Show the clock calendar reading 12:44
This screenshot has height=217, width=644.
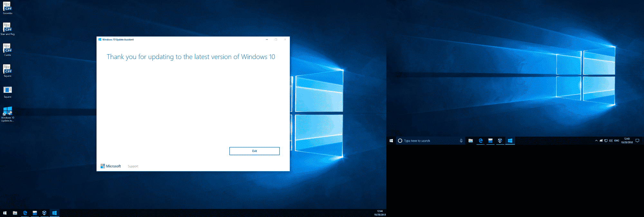pyautogui.click(x=380, y=213)
